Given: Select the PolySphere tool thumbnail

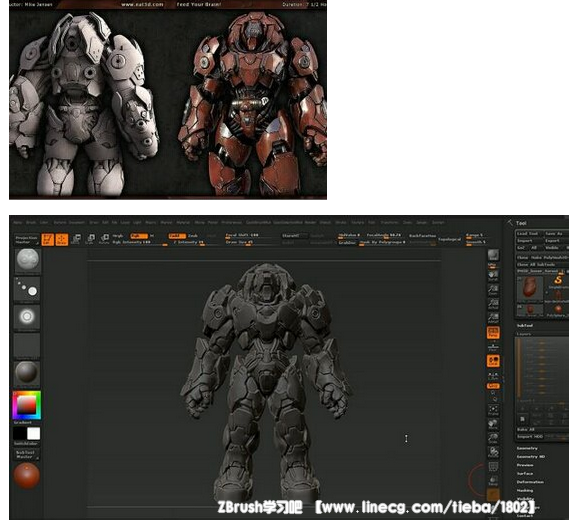Looking at the screenshot, I should 558,311.
